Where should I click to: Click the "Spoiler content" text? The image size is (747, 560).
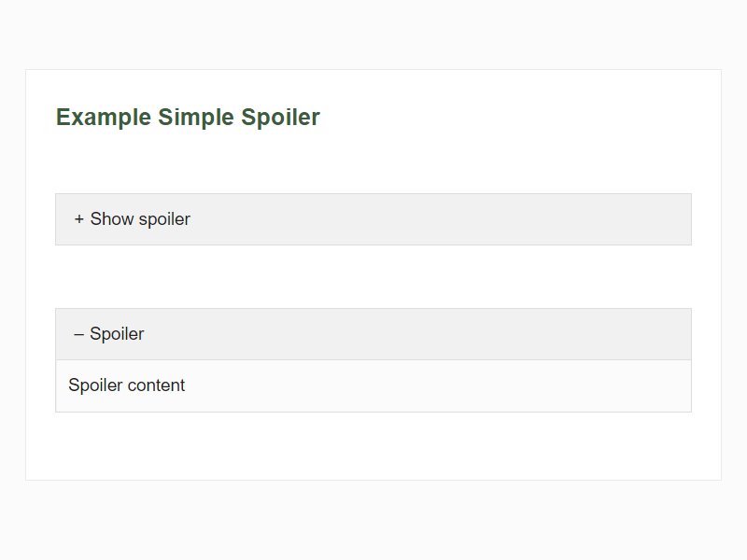[x=127, y=385]
